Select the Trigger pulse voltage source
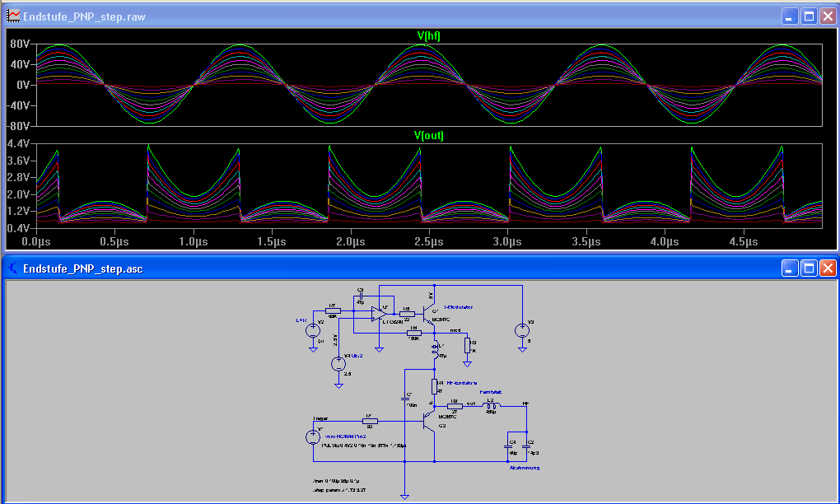 [313, 437]
